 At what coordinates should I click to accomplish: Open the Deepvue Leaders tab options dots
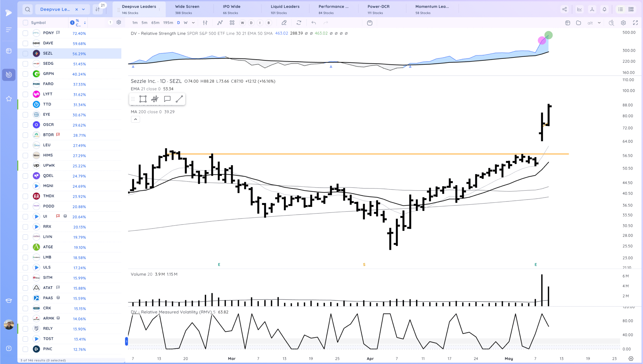pyautogui.click(x=159, y=10)
